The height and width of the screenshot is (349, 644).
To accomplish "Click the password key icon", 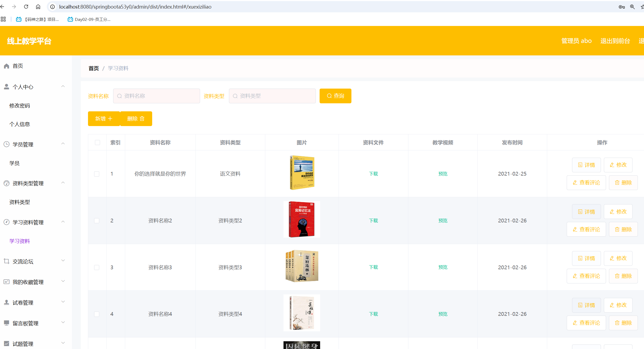I will [622, 7].
